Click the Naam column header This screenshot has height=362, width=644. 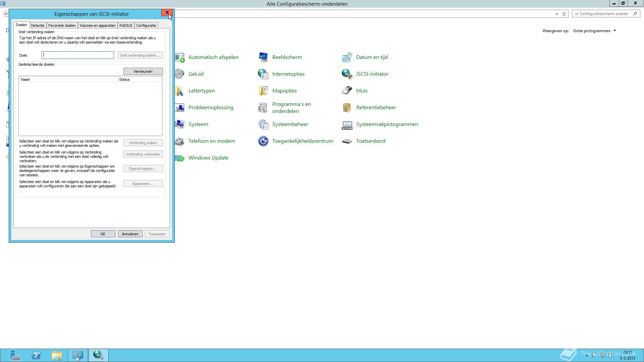click(x=68, y=79)
